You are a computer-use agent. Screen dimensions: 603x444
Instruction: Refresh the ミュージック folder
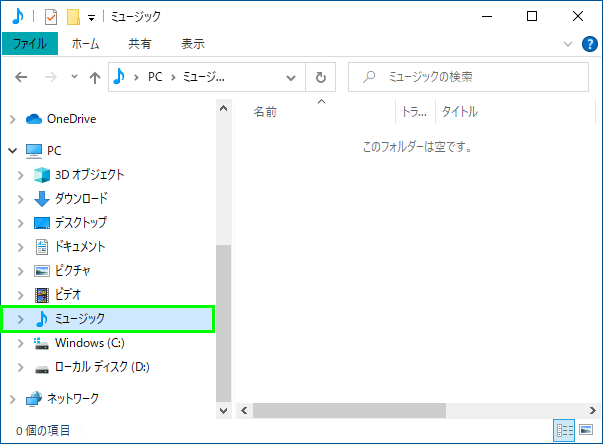tap(321, 77)
